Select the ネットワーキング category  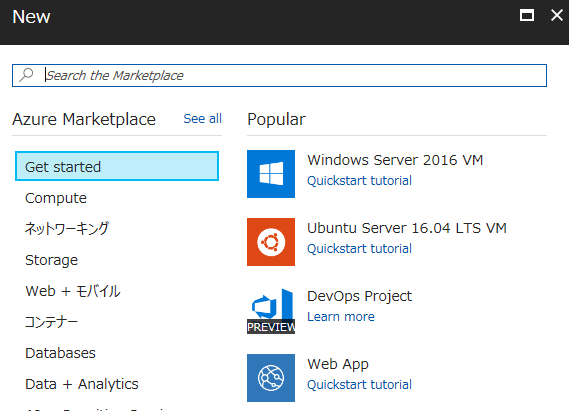pyautogui.click(x=67, y=229)
